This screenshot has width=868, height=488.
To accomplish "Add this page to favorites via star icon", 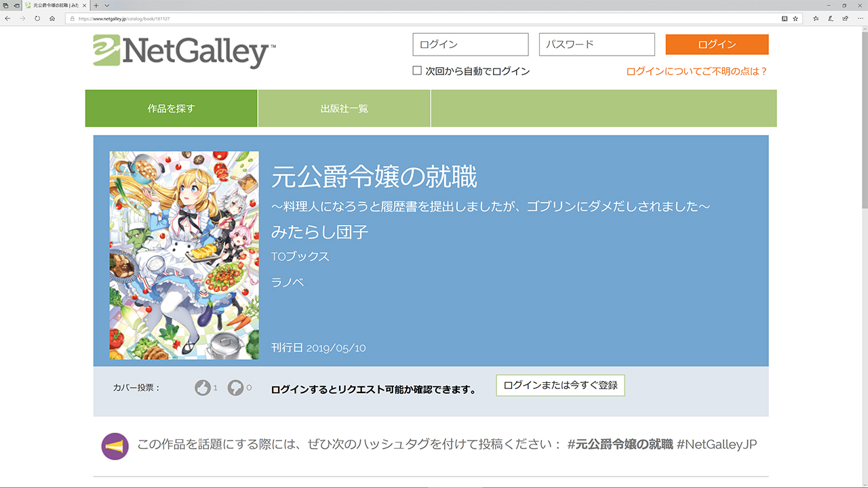I will tap(795, 19).
